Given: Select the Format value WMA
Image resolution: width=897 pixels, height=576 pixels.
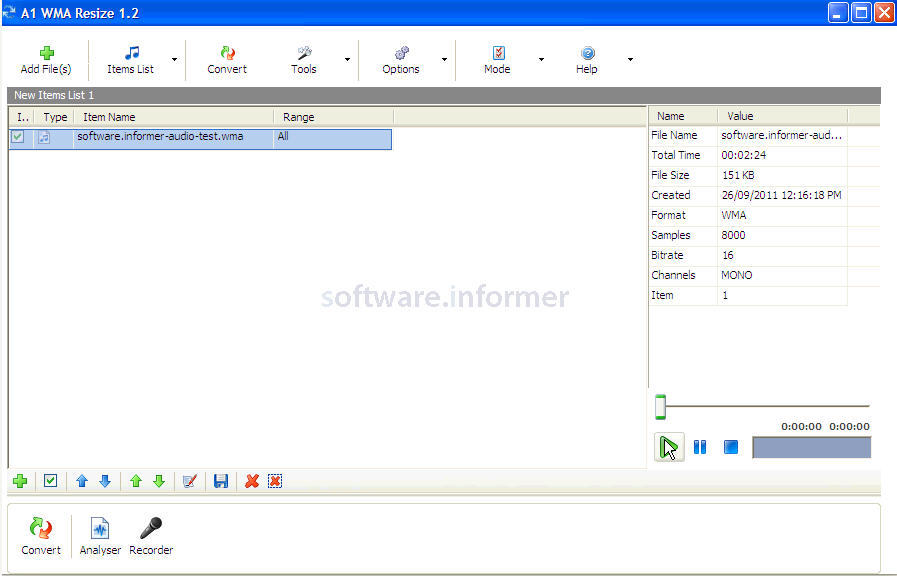Looking at the screenshot, I should [734, 215].
